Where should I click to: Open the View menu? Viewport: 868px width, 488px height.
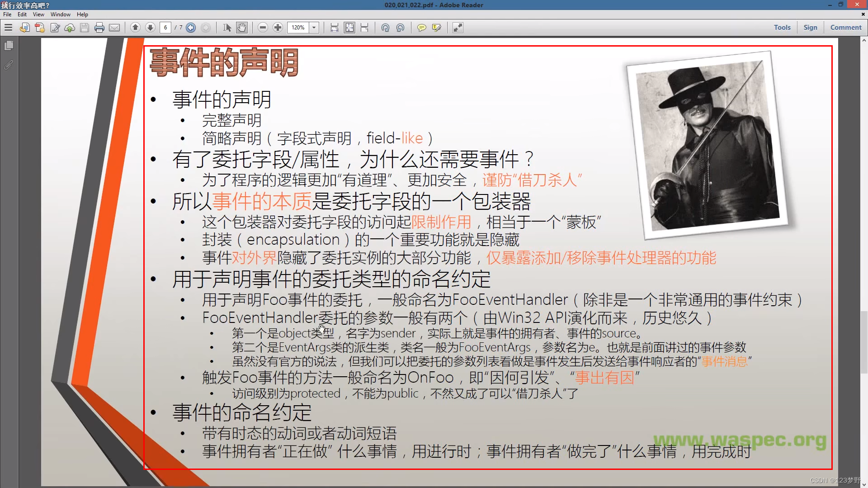point(38,14)
